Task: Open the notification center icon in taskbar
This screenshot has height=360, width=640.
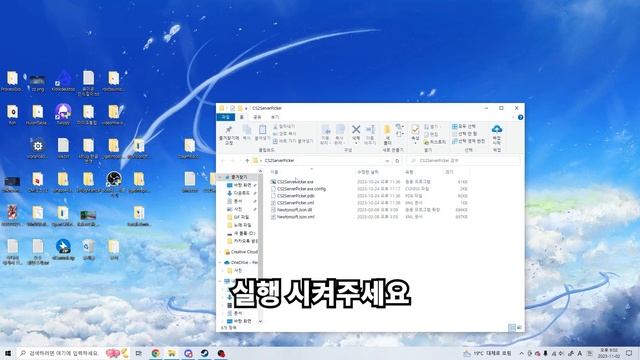Action: (630, 353)
